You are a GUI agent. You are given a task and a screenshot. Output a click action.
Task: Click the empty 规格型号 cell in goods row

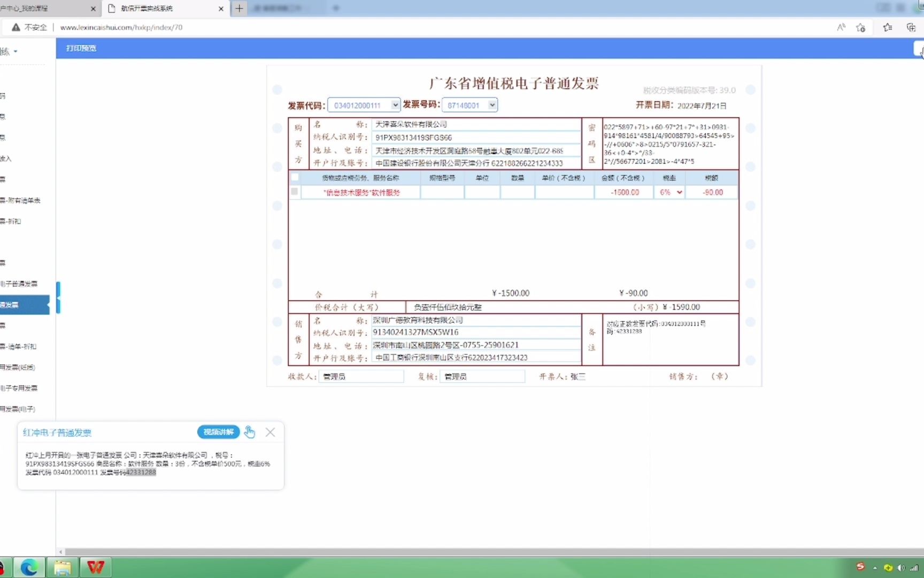[x=442, y=192]
